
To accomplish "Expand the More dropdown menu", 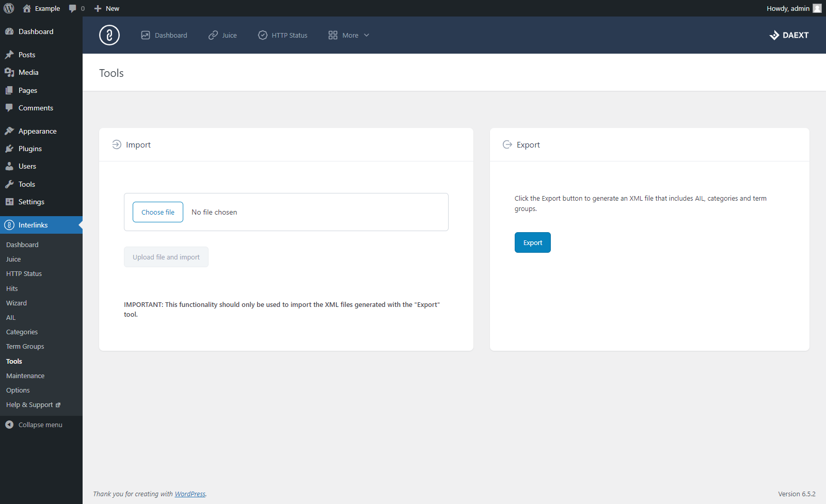I will (x=349, y=35).
